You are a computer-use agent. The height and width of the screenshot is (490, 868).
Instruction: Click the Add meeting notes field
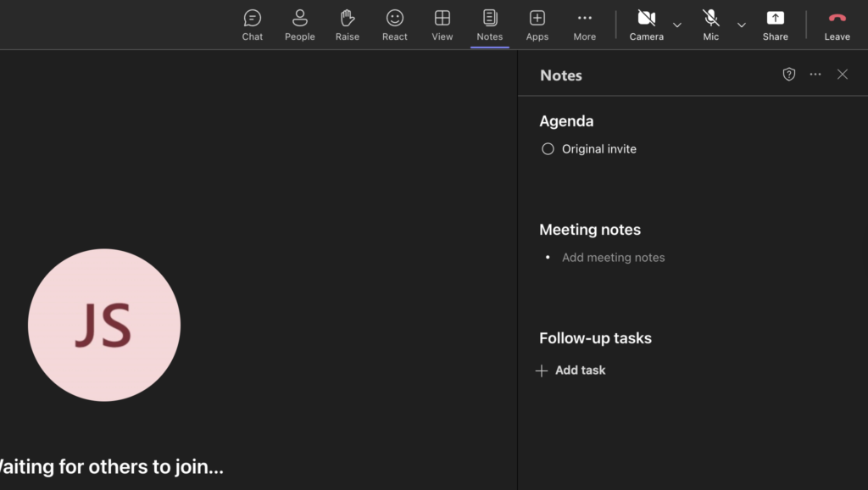tap(613, 257)
